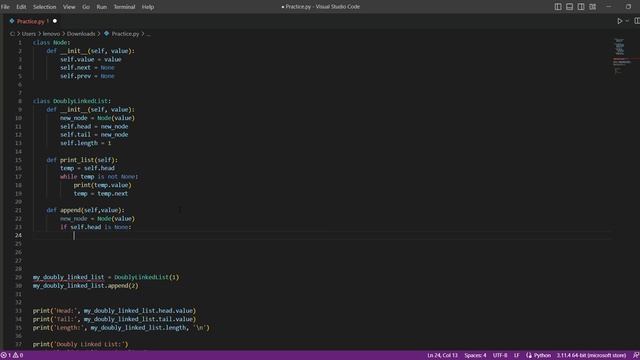Click the C: drive breadcrumb segment
Screen dimensions: 640x360
tap(12, 34)
